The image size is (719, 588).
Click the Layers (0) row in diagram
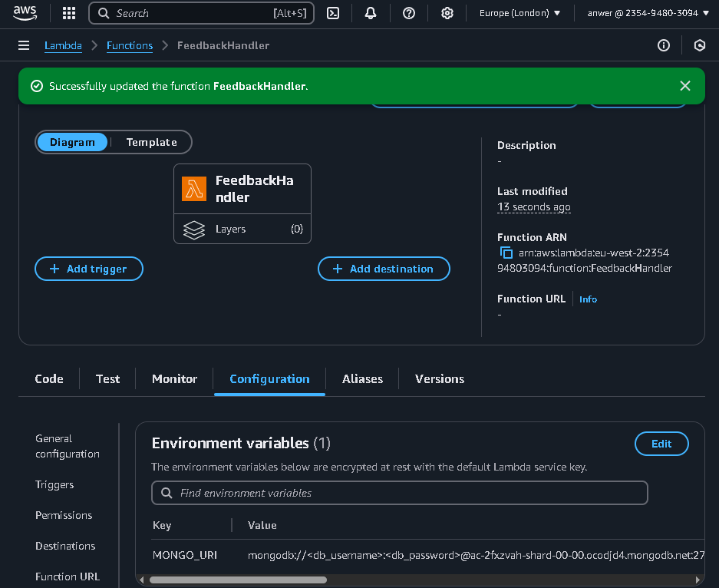242,229
